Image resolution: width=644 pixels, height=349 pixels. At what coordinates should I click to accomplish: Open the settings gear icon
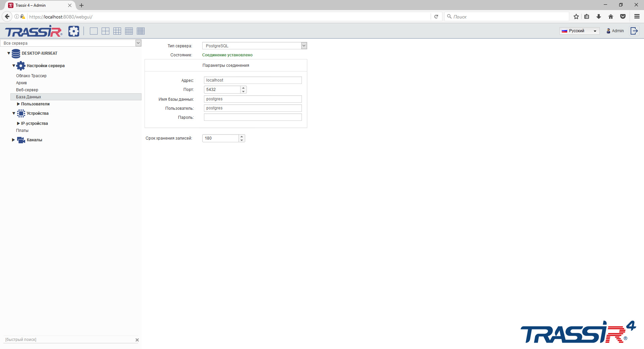coord(74,31)
